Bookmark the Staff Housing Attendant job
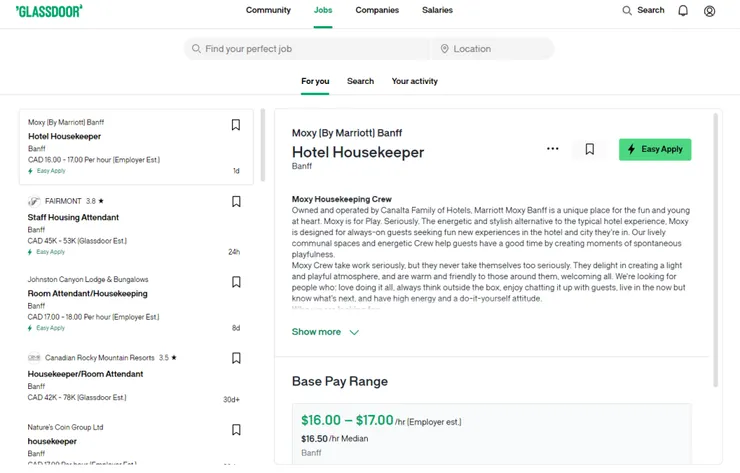Image resolution: width=740 pixels, height=473 pixels. pyautogui.click(x=236, y=202)
